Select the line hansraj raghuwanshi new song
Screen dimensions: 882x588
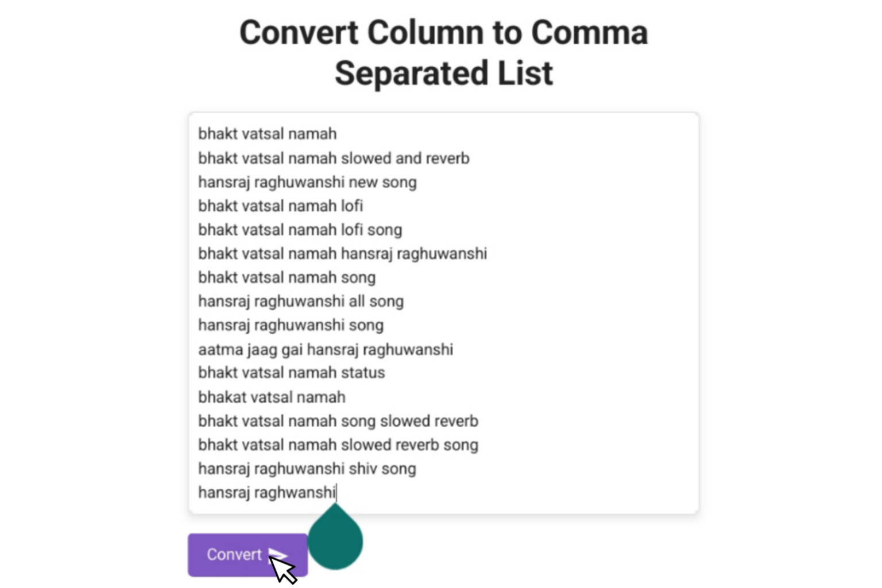pos(307,181)
